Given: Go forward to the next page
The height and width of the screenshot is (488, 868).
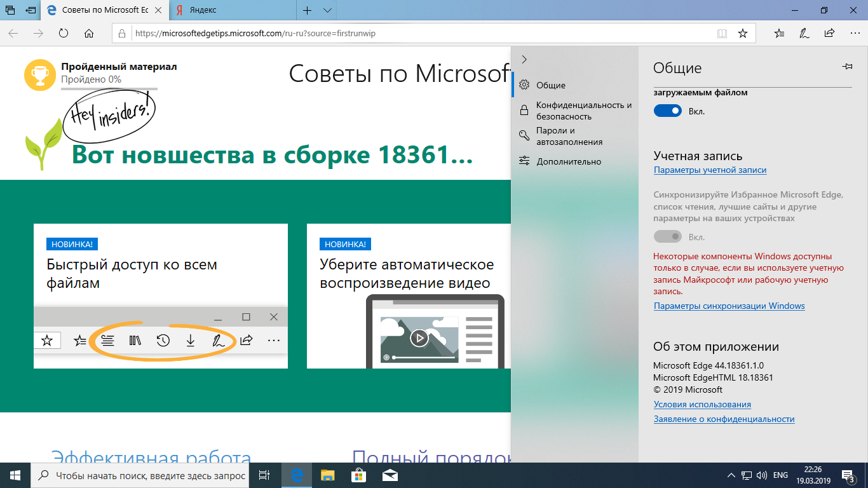Looking at the screenshot, I should [x=38, y=33].
